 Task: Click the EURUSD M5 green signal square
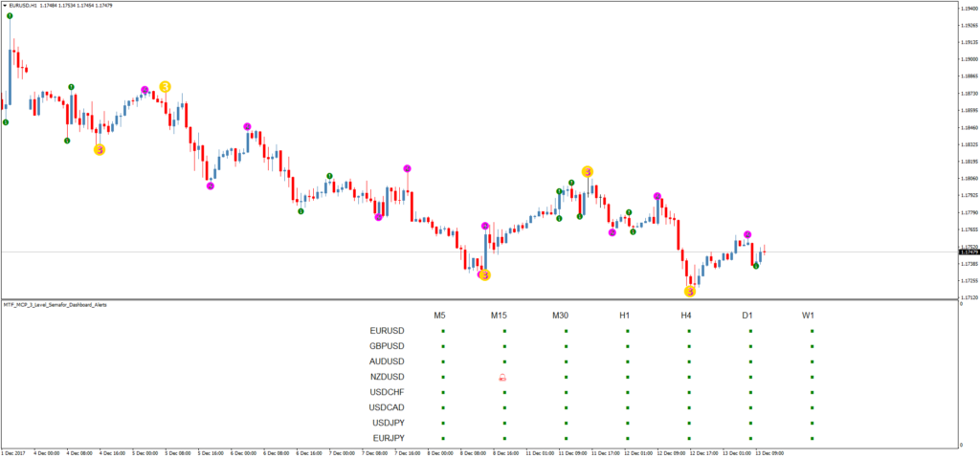[x=443, y=332]
